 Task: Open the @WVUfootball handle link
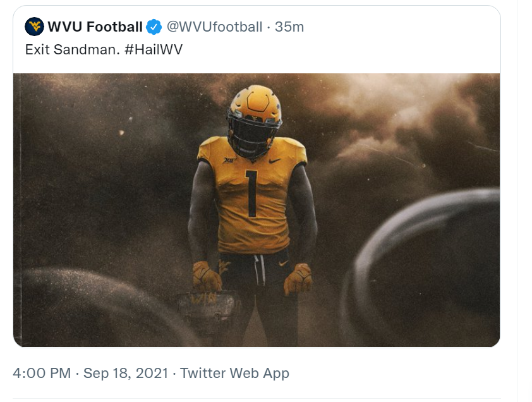coord(214,27)
